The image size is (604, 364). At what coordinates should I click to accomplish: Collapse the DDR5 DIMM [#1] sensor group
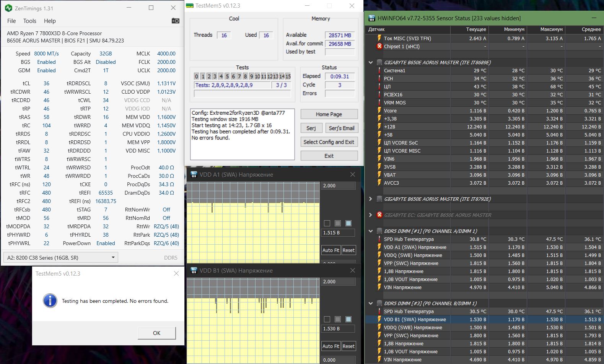pyautogui.click(x=370, y=231)
